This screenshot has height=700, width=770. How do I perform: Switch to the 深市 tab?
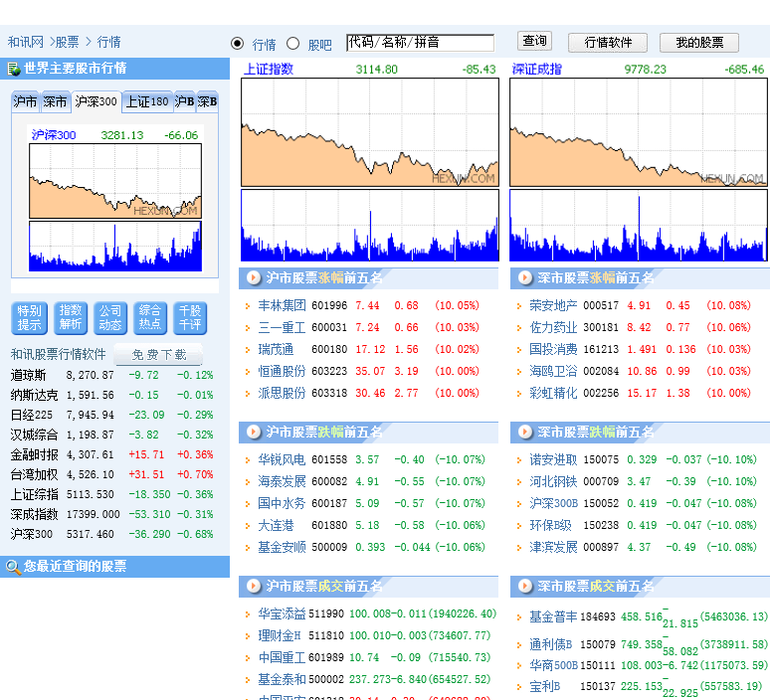55,102
